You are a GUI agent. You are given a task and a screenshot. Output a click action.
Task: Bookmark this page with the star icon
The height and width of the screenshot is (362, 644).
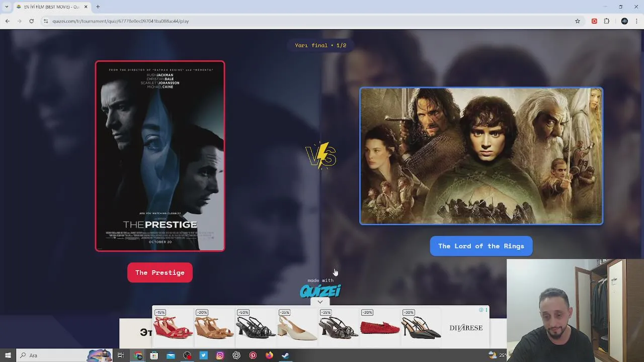point(578,21)
